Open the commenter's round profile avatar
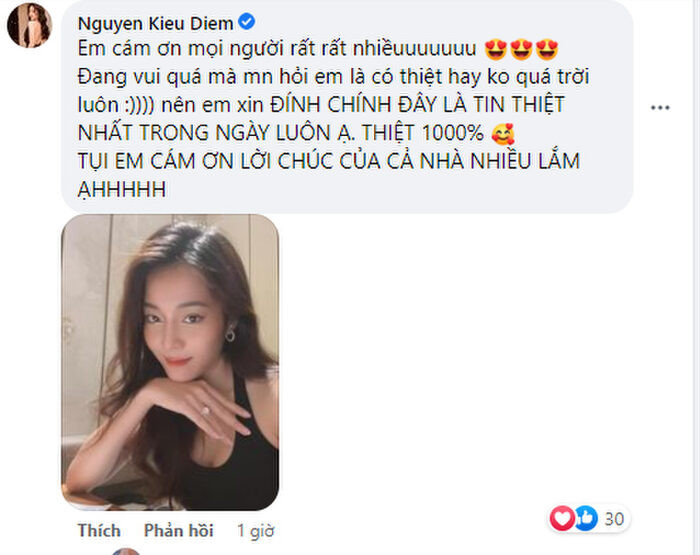 pyautogui.click(x=29, y=25)
